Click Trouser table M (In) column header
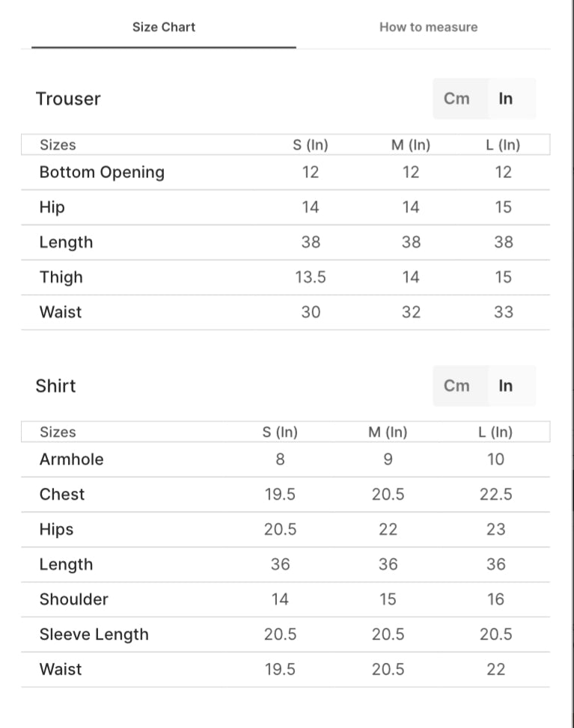This screenshot has height=728, width=574. (x=411, y=145)
